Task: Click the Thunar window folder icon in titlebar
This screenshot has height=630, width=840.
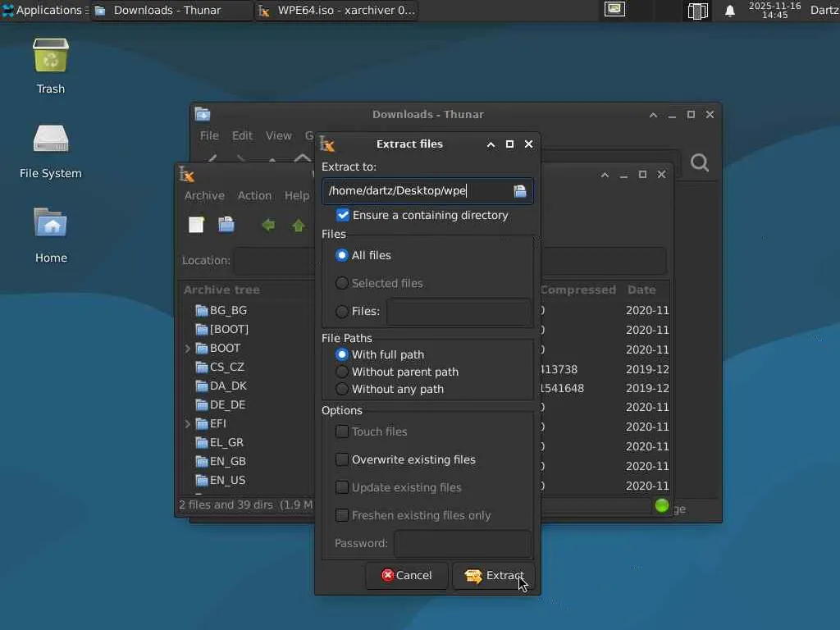Action: click(x=203, y=114)
